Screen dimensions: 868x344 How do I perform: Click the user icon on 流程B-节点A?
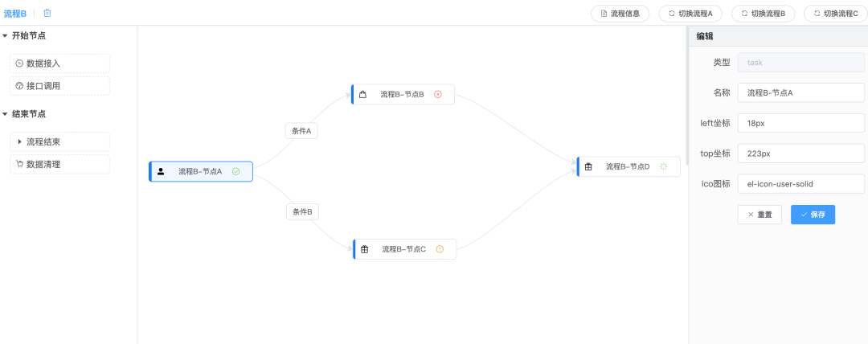[x=161, y=171]
